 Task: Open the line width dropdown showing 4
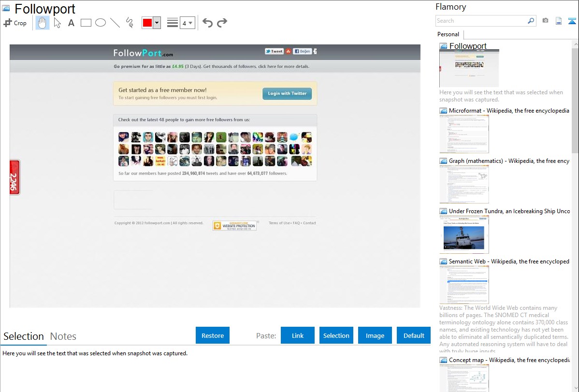pos(187,23)
